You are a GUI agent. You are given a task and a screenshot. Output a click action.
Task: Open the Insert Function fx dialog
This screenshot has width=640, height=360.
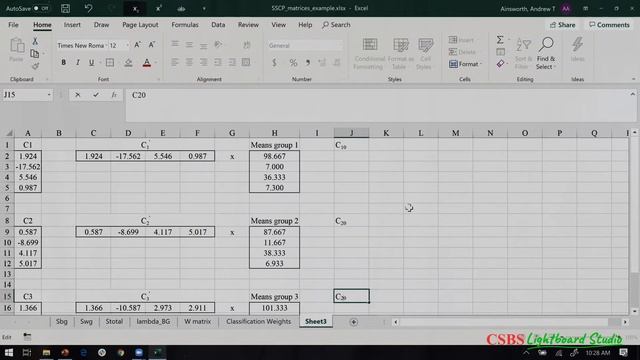tap(114, 95)
